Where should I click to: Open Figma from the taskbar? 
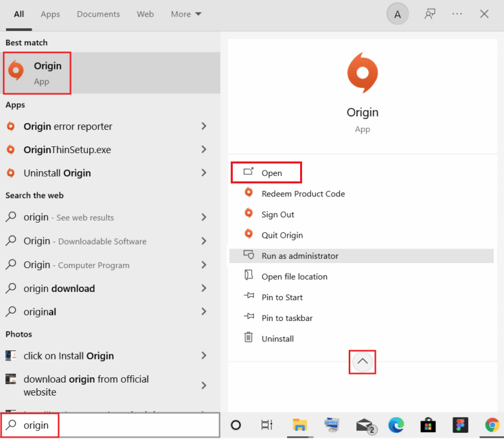coord(460,425)
